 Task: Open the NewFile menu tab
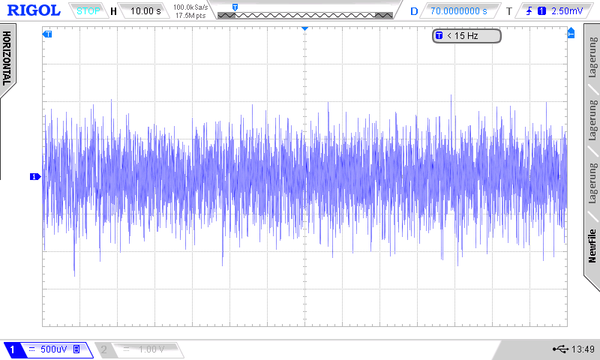click(x=592, y=246)
